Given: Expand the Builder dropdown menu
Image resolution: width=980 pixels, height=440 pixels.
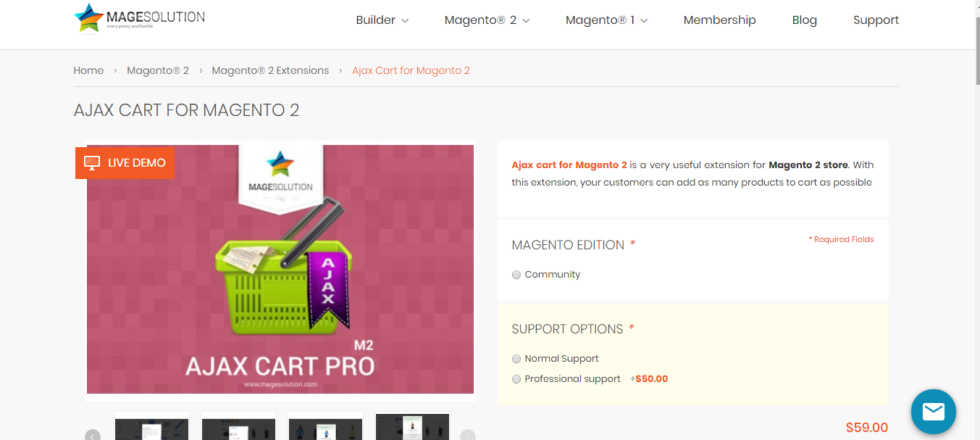Looking at the screenshot, I should tap(382, 20).
